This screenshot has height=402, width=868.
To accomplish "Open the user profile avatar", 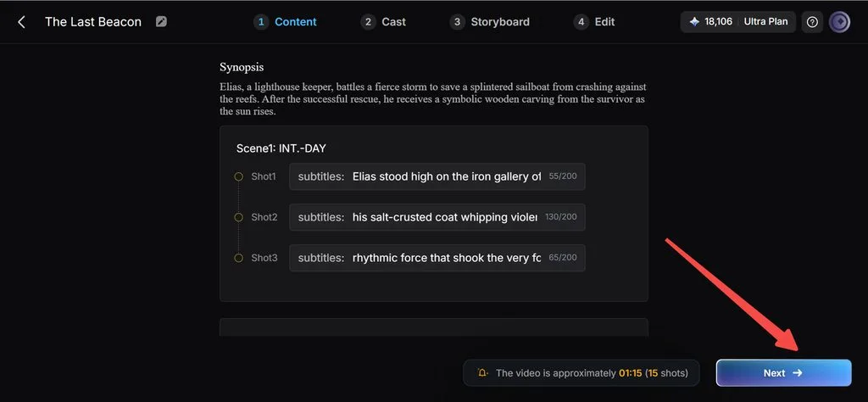I will 839,22.
